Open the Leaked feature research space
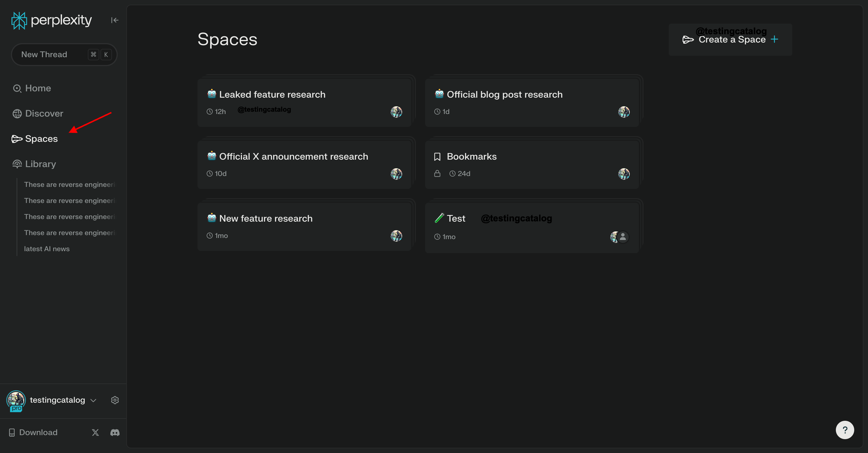868x453 pixels. (304, 102)
